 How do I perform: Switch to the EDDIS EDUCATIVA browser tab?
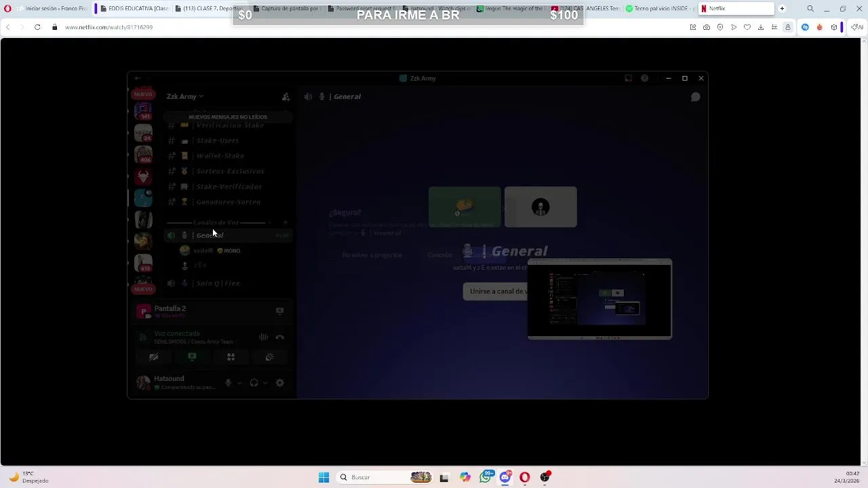click(133, 9)
